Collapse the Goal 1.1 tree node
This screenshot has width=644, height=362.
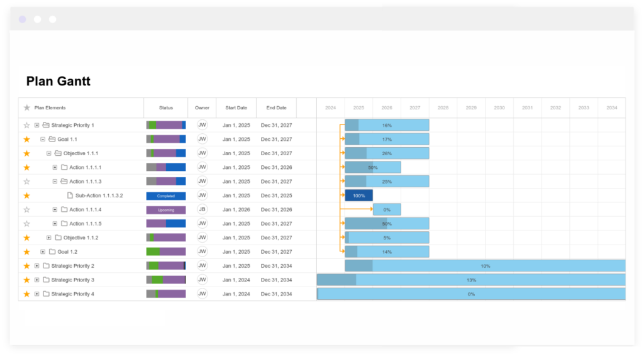pyautogui.click(x=43, y=140)
